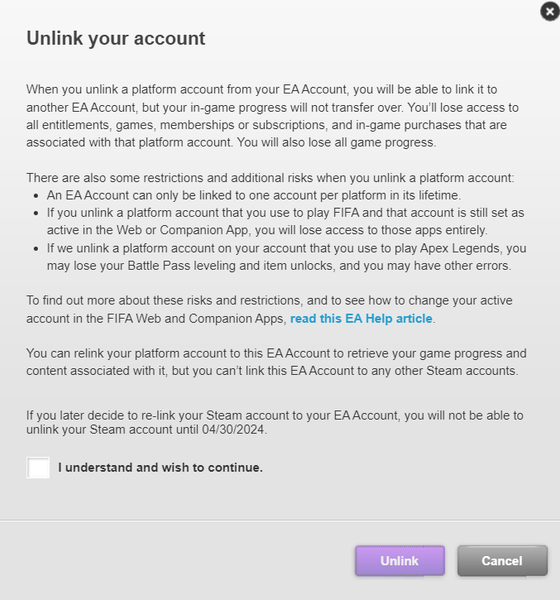
Task: Close the dialog with the X icon
Action: point(550,12)
